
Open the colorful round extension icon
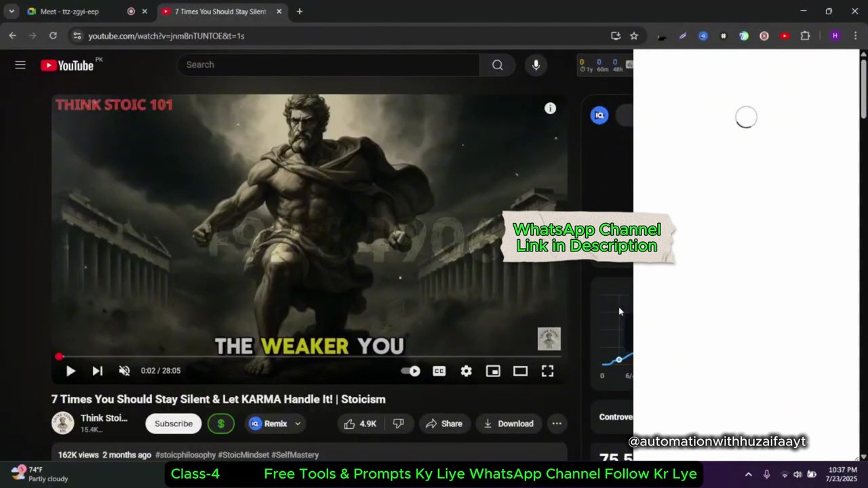click(x=744, y=36)
